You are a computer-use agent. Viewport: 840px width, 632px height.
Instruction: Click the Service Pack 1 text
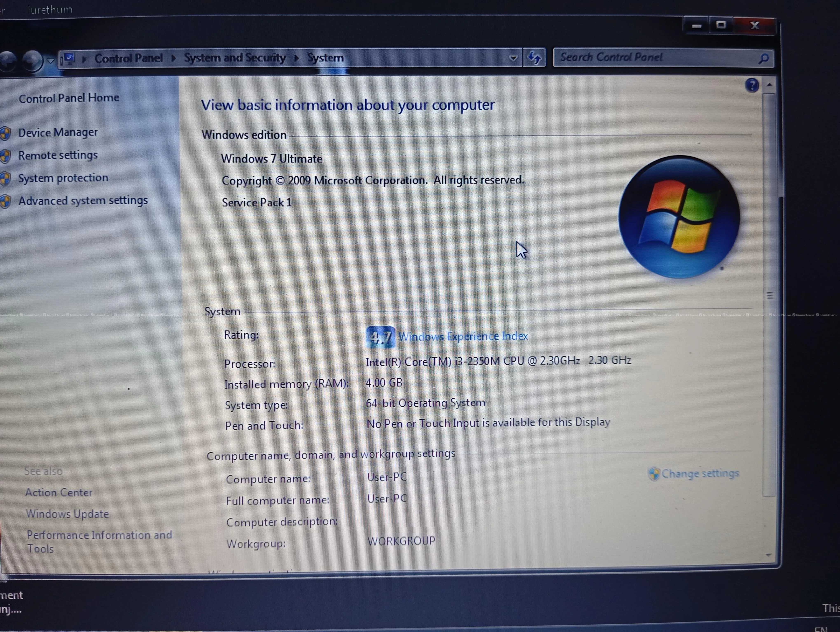click(x=257, y=203)
